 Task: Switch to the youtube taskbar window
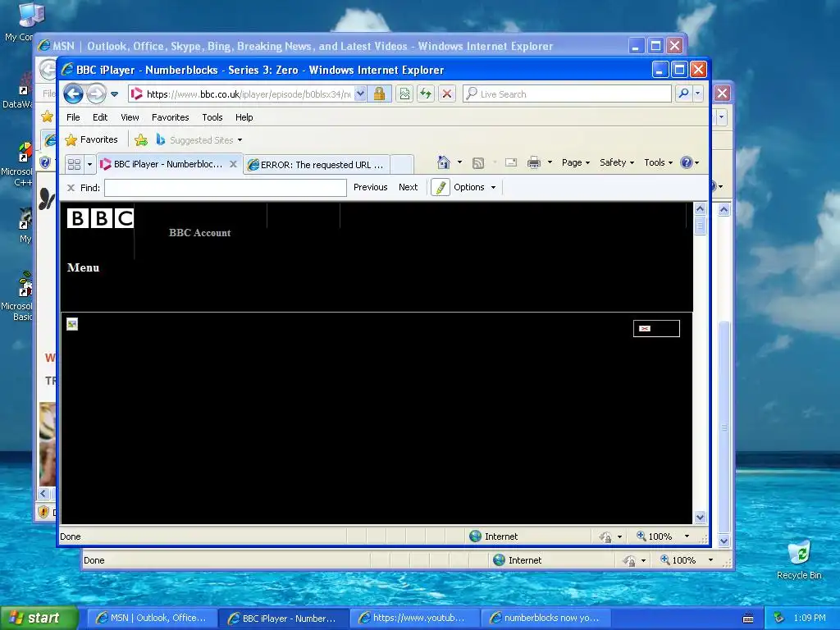(414, 619)
